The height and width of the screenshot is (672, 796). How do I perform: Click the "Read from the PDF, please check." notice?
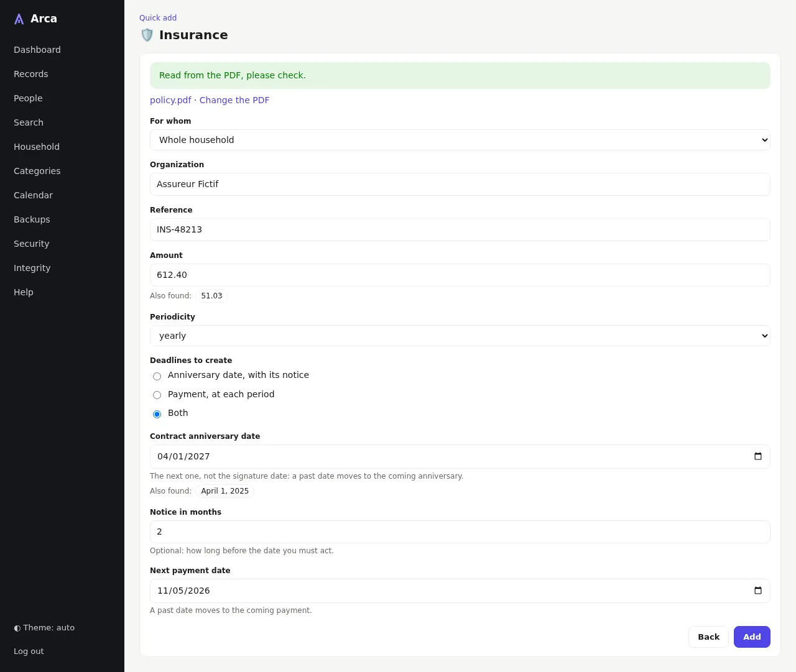(460, 75)
